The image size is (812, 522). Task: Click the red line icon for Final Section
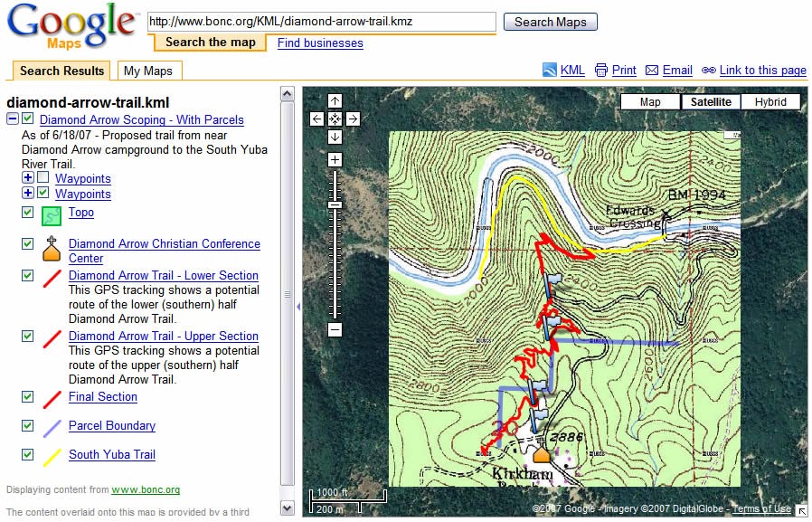pyautogui.click(x=51, y=400)
